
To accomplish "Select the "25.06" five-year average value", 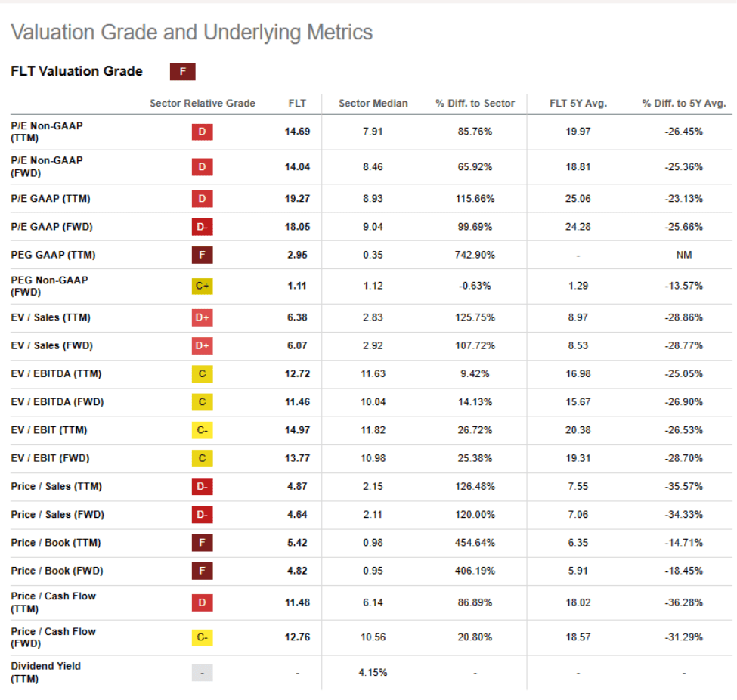I will click(578, 198).
